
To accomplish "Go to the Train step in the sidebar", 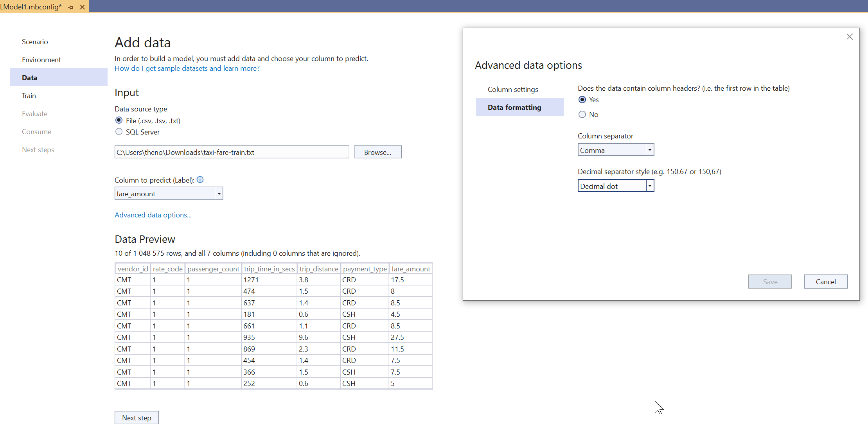I will click(x=29, y=96).
